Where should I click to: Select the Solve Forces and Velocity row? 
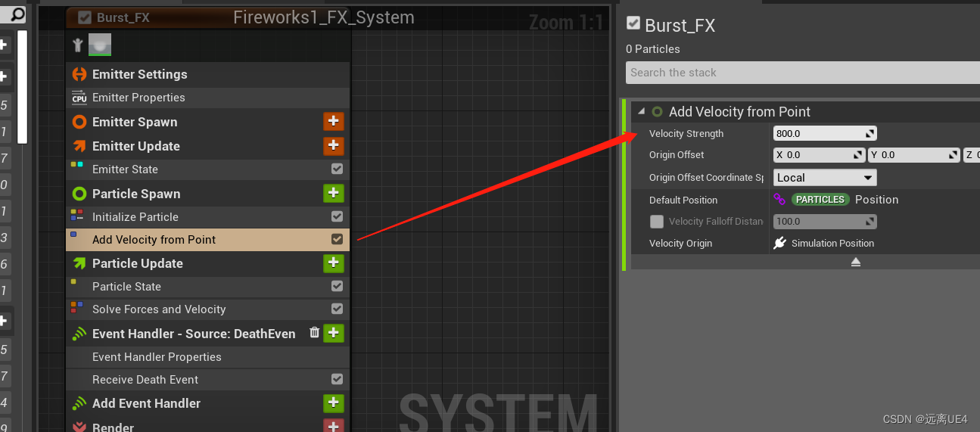208,309
